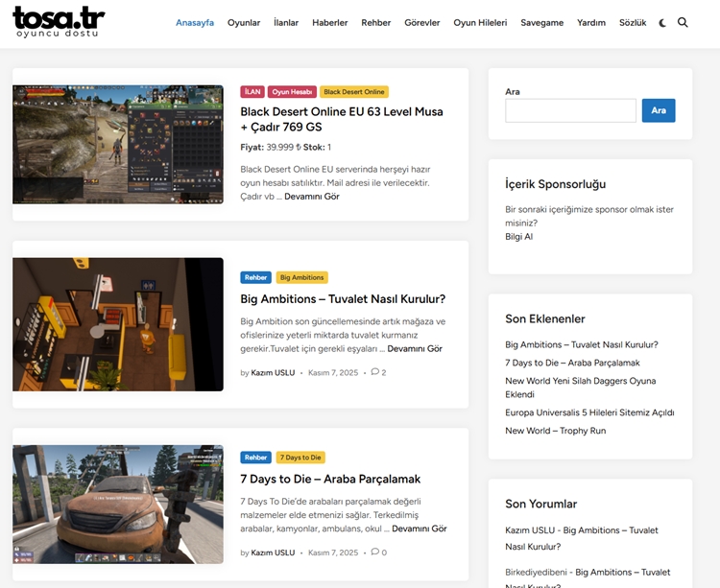Open the search magnifier icon in header
Image resolution: width=720 pixels, height=588 pixels.
(683, 22)
